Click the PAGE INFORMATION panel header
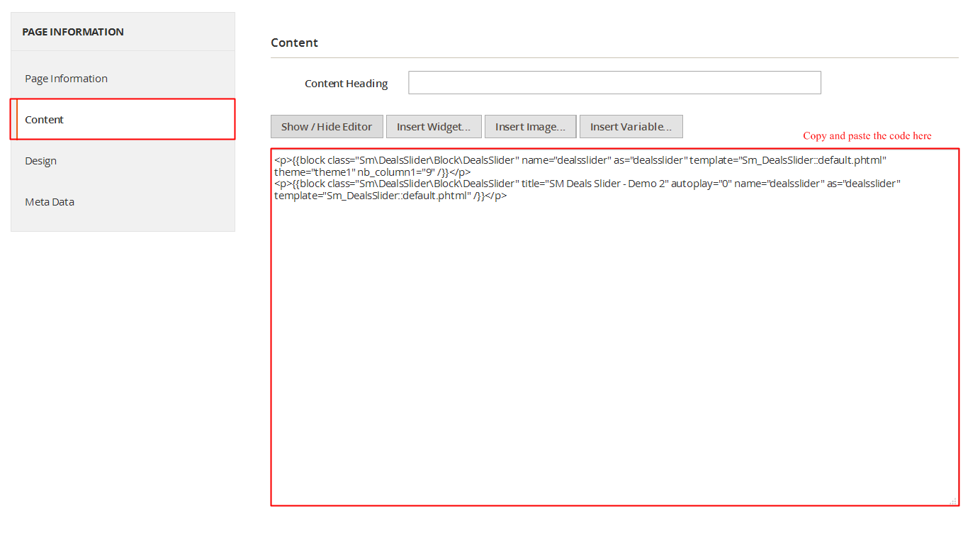 [123, 32]
